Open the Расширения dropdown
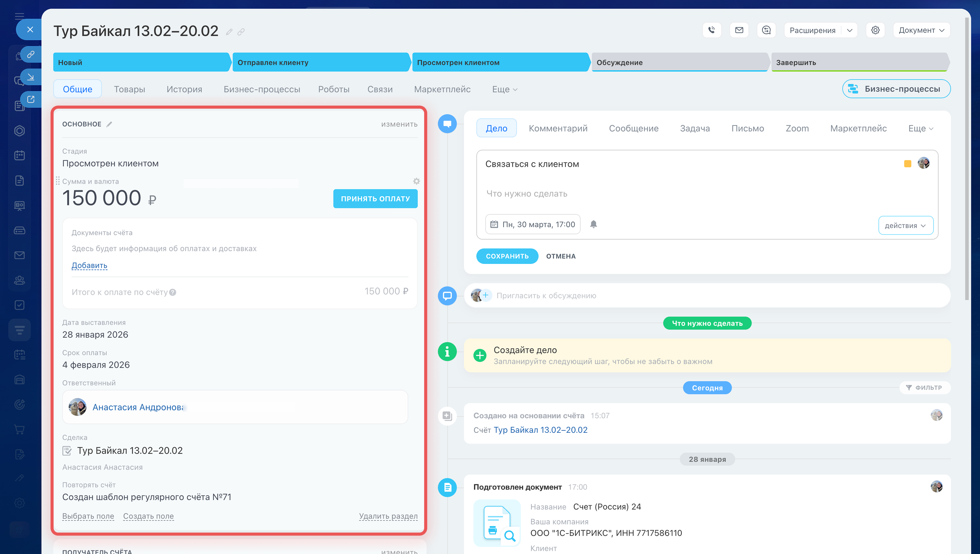The height and width of the screenshot is (554, 980). pyautogui.click(x=849, y=30)
